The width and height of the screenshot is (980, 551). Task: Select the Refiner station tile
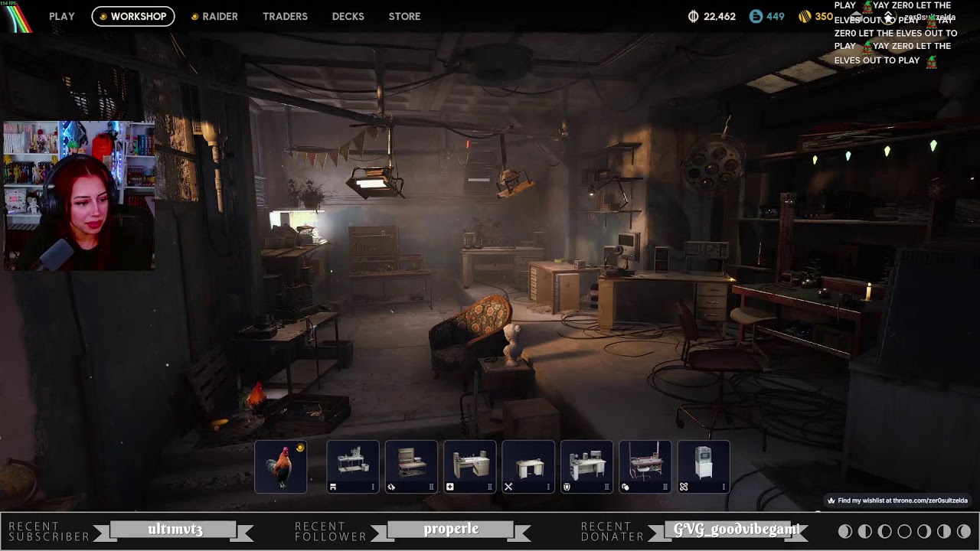(x=703, y=466)
